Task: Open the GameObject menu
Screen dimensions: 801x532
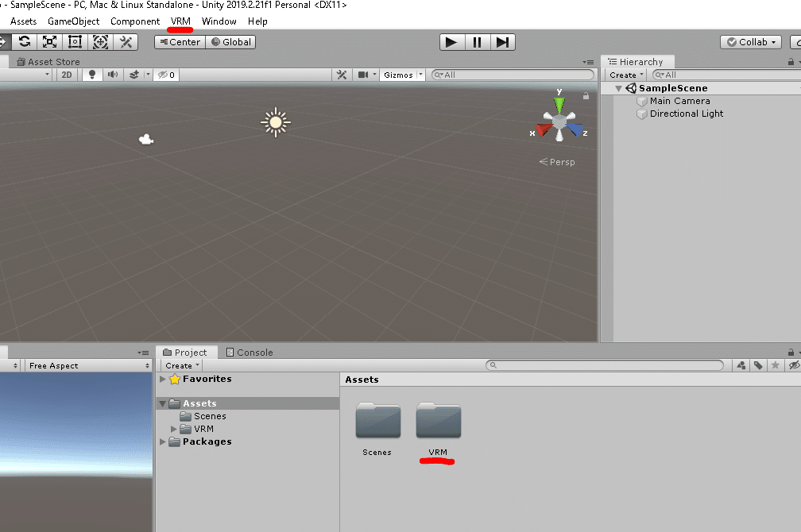Action: point(74,21)
